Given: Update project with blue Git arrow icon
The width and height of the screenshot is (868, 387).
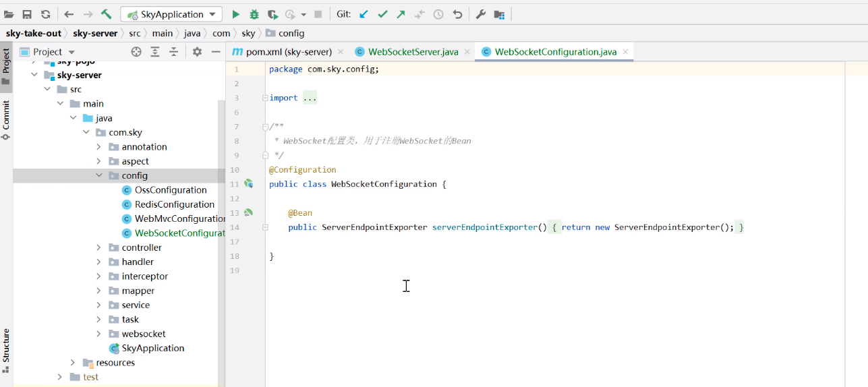Looking at the screenshot, I should pos(364,14).
